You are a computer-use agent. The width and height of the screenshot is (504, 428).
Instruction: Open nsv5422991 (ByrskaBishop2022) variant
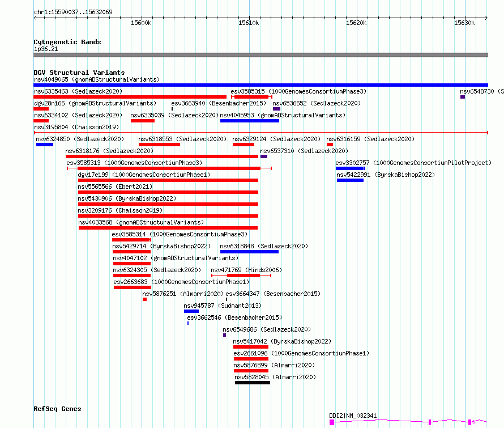pos(386,175)
